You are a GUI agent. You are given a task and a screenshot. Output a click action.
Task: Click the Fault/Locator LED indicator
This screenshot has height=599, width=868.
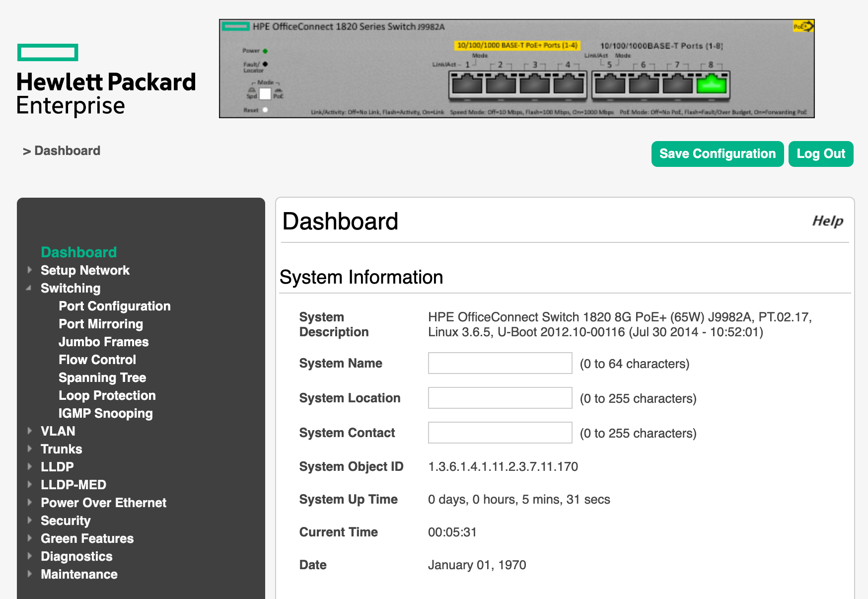click(x=265, y=64)
